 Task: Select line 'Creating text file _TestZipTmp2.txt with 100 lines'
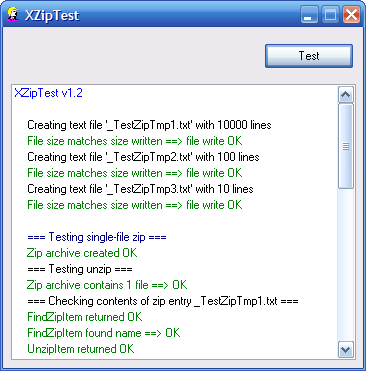tap(143, 157)
